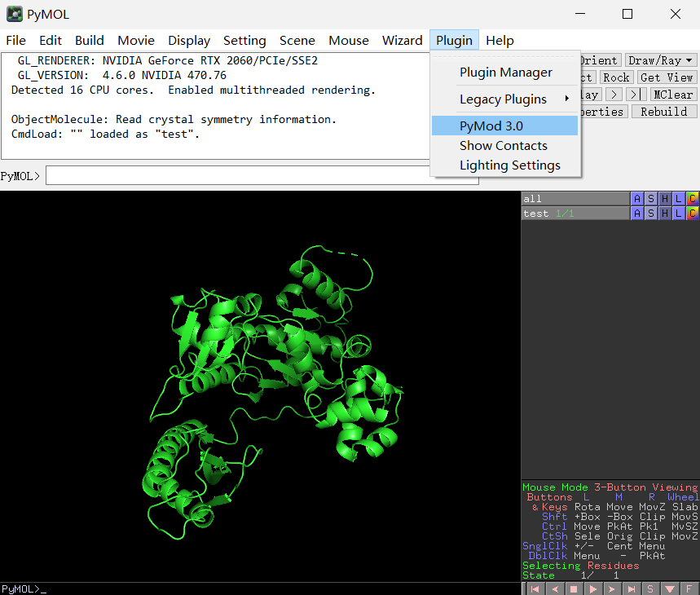Open the Help menu
This screenshot has height=595, width=700.
click(500, 40)
